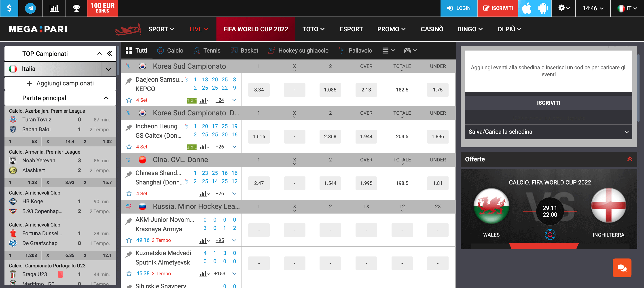The width and height of the screenshot is (644, 288).
Task: Open field view for Daejeon Samsung match
Action: click(192, 100)
